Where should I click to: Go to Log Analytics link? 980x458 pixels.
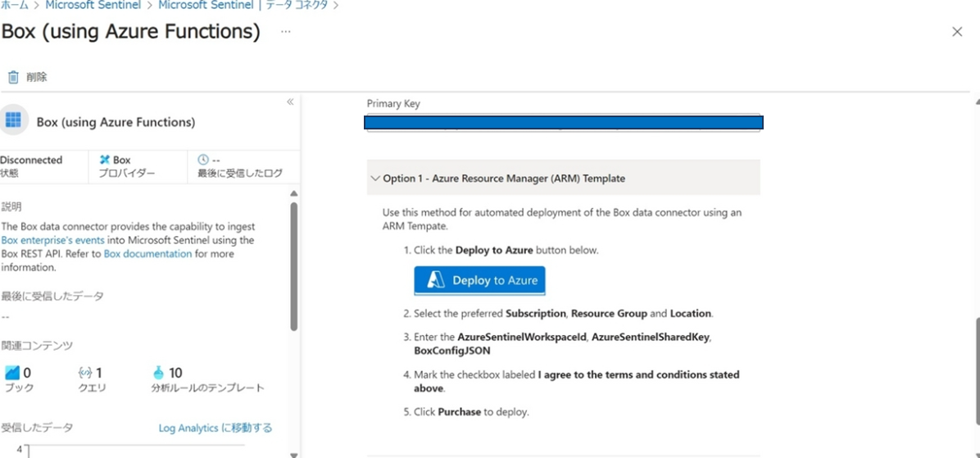point(215,428)
